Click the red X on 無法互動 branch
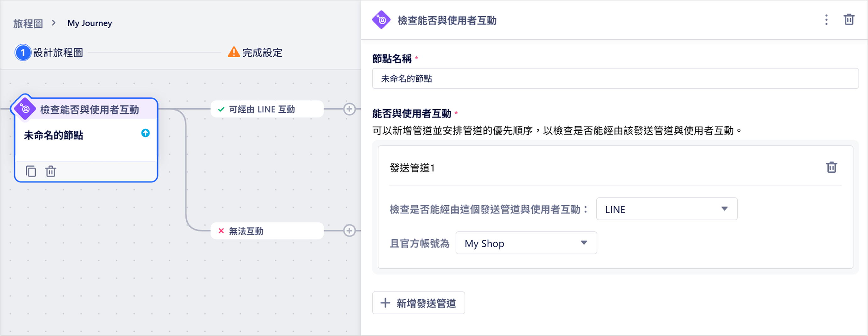This screenshot has width=868, height=336. (x=221, y=231)
